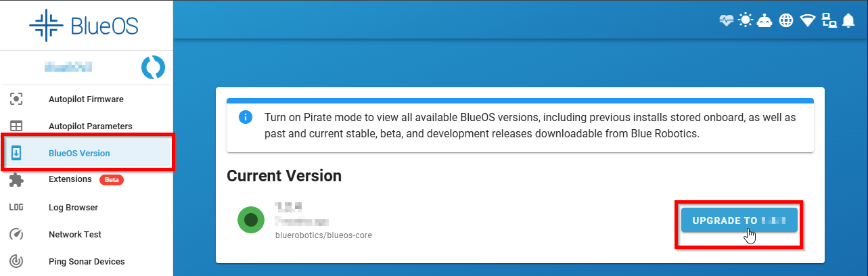Image resolution: width=868 pixels, height=276 pixels.
Task: Click the Upgrade To button
Action: tap(739, 221)
